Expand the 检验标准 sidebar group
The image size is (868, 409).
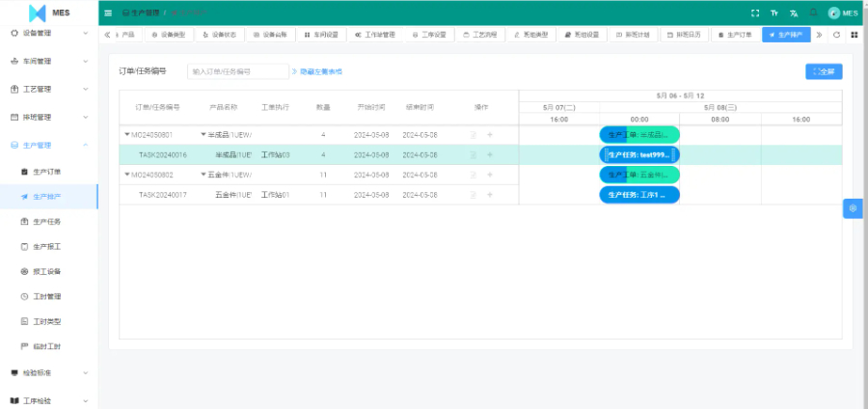pos(49,373)
